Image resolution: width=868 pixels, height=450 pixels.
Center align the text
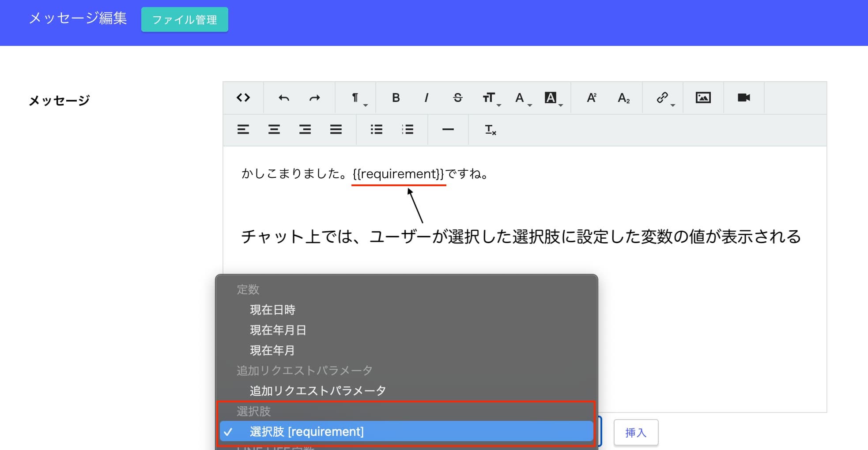point(274,130)
